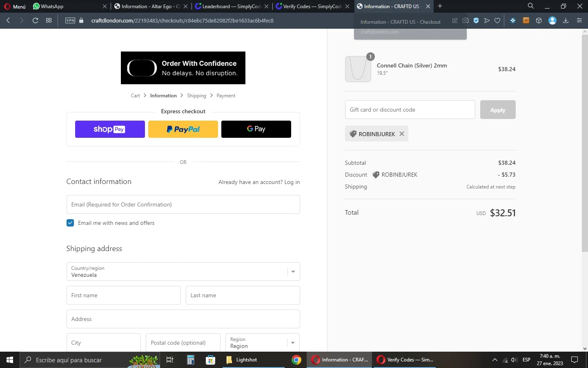Screen dimensions: 588x368
Task: Open the extensions cube icon
Action: [539, 20]
